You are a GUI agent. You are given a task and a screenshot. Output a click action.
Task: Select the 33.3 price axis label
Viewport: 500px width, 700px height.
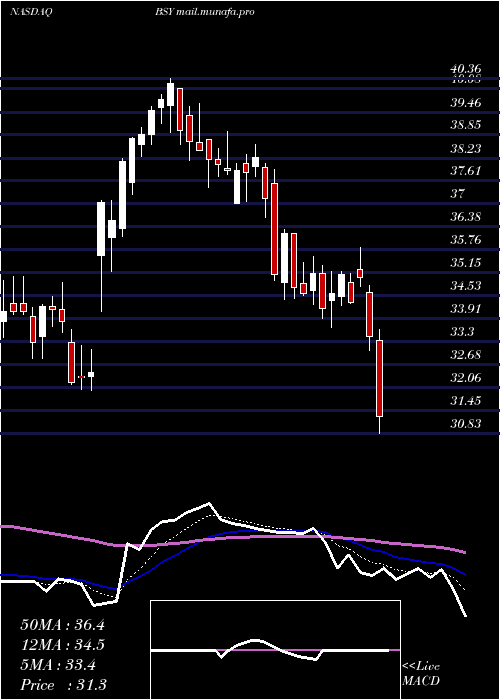point(462,332)
